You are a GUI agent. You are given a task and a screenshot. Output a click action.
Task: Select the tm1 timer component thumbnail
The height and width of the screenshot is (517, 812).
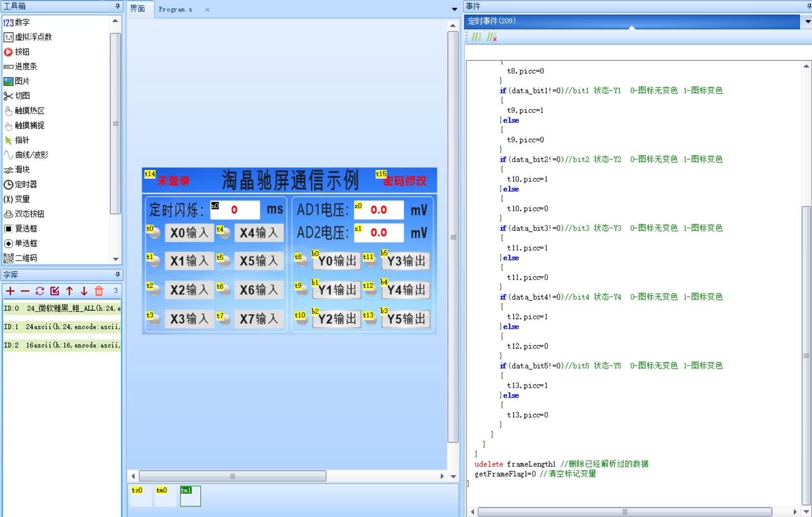[x=190, y=496]
